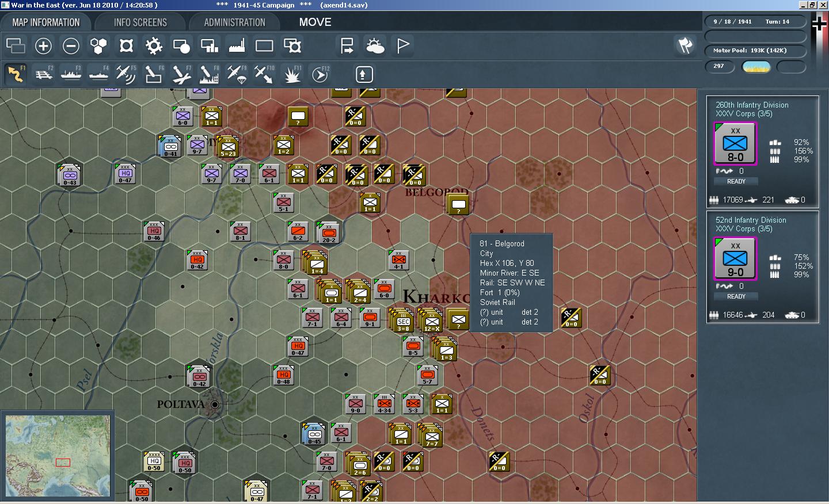Select the 4-34 unit on map
Viewport: 829px width, 504px height.
(384, 404)
